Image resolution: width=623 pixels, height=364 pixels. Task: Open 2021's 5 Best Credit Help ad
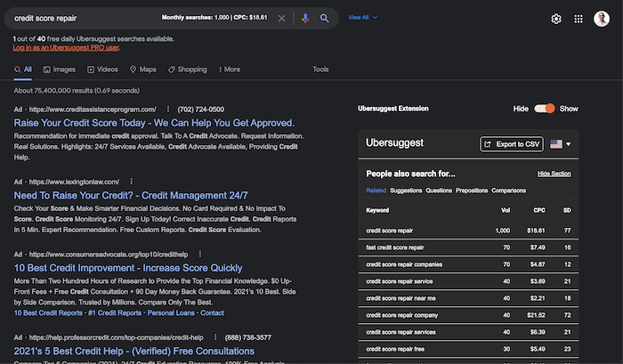click(x=133, y=352)
